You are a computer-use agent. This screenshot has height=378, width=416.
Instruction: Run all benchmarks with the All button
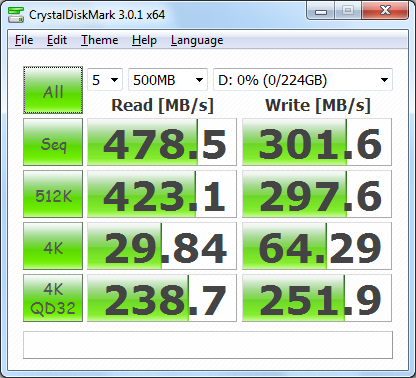pyautogui.click(x=53, y=90)
